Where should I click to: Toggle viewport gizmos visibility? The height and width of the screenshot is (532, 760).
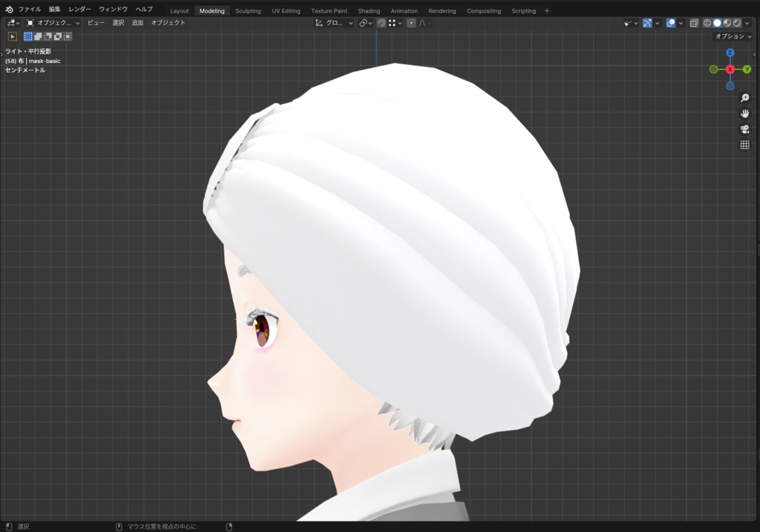pyautogui.click(x=647, y=23)
